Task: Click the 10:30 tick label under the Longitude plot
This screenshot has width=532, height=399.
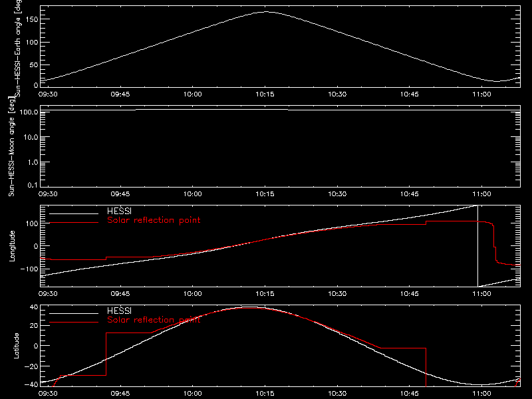Action: tap(337, 294)
